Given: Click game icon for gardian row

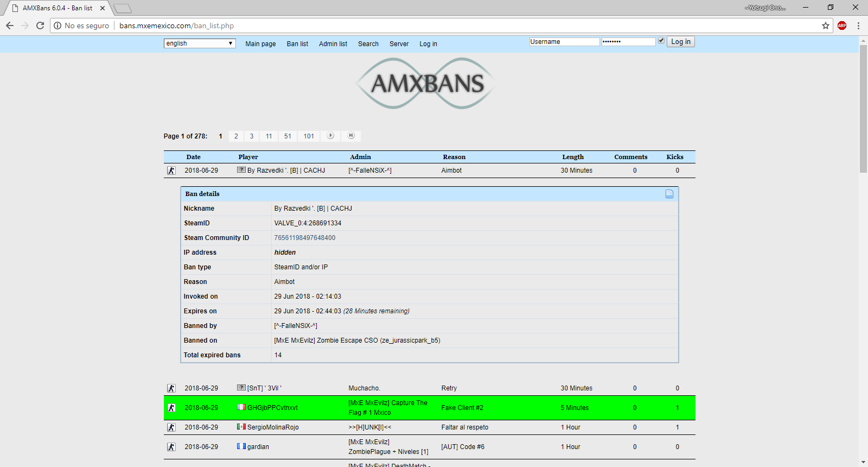Looking at the screenshot, I should pyautogui.click(x=171, y=447).
